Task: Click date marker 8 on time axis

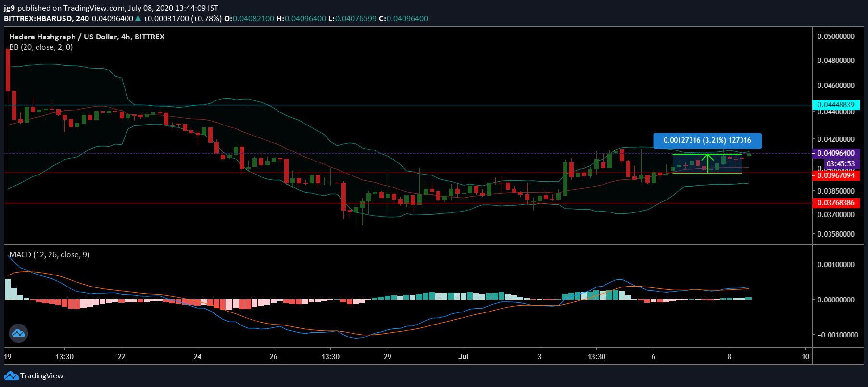Action: coord(730,357)
